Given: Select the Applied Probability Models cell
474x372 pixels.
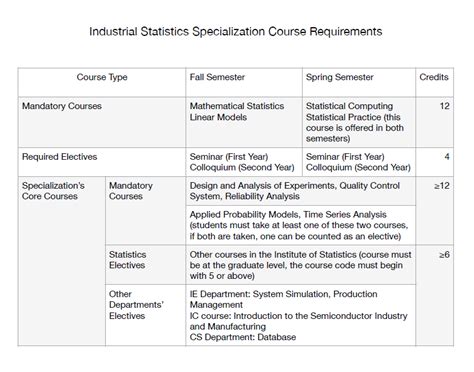Looking at the screenshot, I should pos(301,225).
